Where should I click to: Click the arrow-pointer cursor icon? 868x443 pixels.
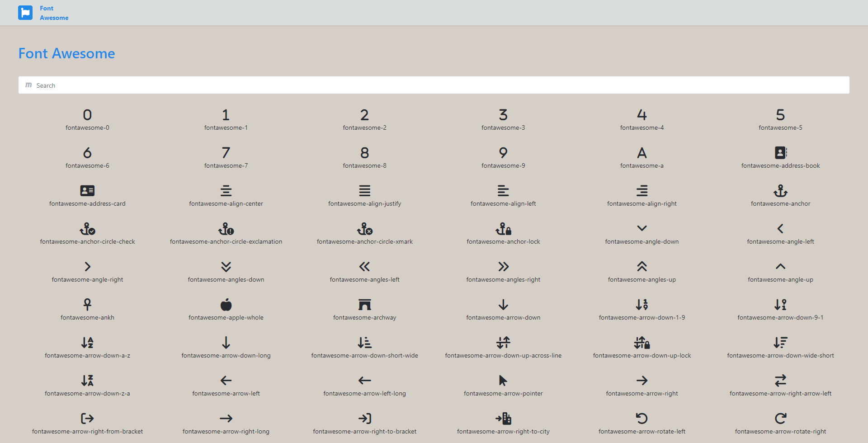coord(503,381)
